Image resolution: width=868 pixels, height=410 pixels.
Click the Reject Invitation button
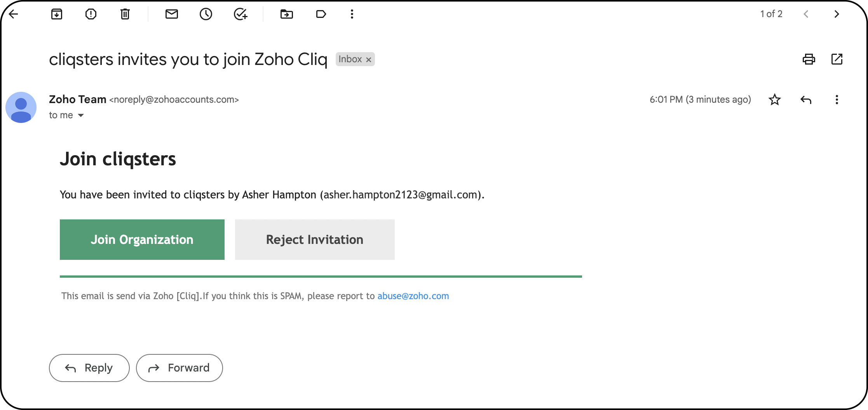pyautogui.click(x=315, y=240)
